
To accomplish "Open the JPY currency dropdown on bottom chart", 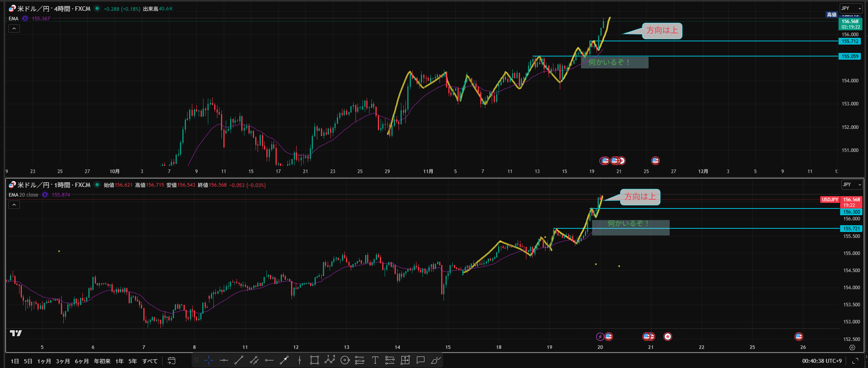I will [852, 185].
